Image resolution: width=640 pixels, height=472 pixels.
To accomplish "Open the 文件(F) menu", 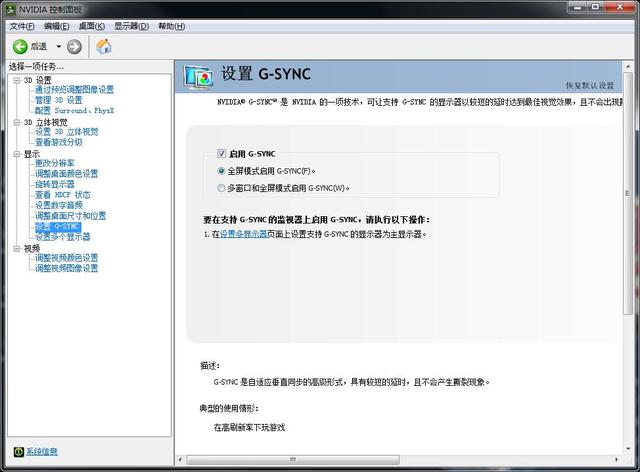I will click(22, 26).
